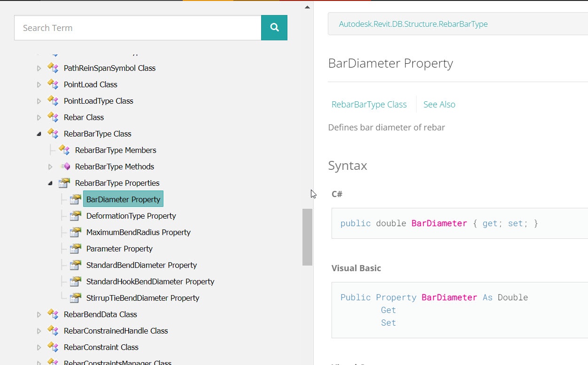
Task: Open StandardHookBendDiameter Property page
Action: coord(150,281)
